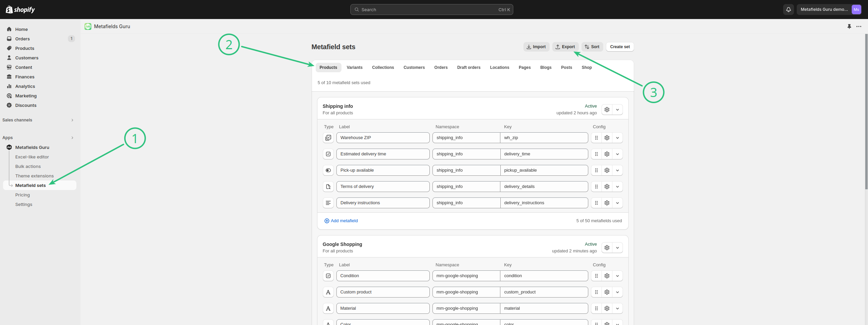868x325 pixels.
Task: Open Bulk actions in sidebar
Action: 28,166
